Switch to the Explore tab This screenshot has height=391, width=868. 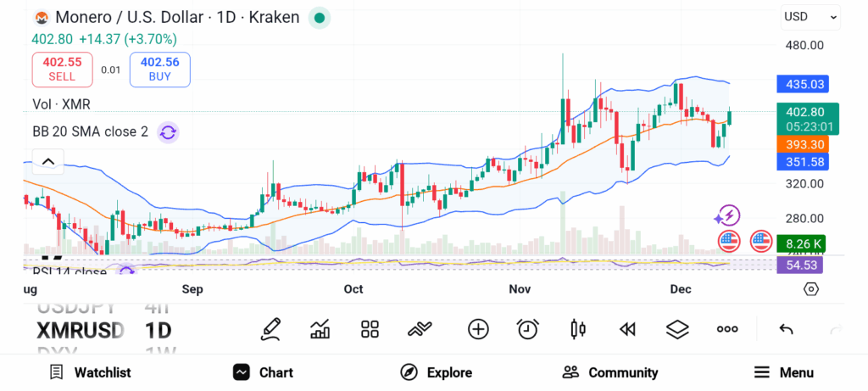click(437, 372)
